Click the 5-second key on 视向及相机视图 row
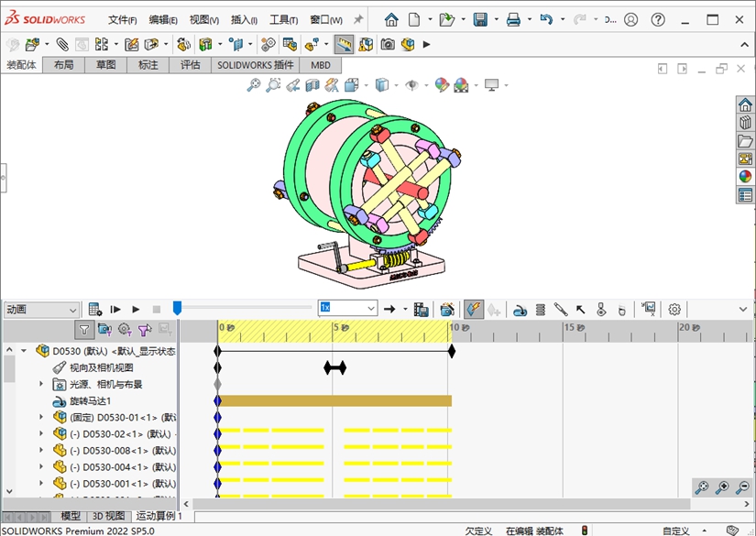This screenshot has width=756, height=536. (335, 368)
